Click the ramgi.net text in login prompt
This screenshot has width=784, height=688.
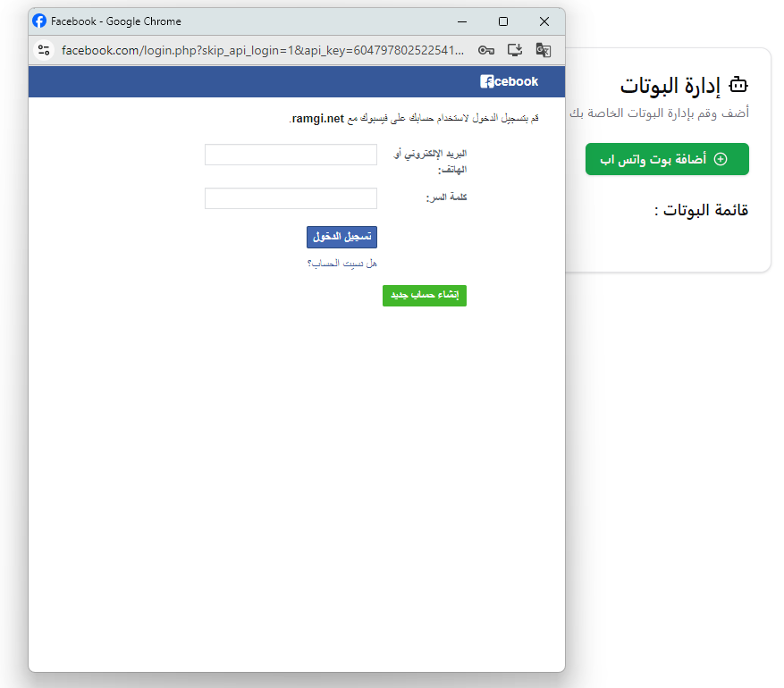(x=317, y=119)
